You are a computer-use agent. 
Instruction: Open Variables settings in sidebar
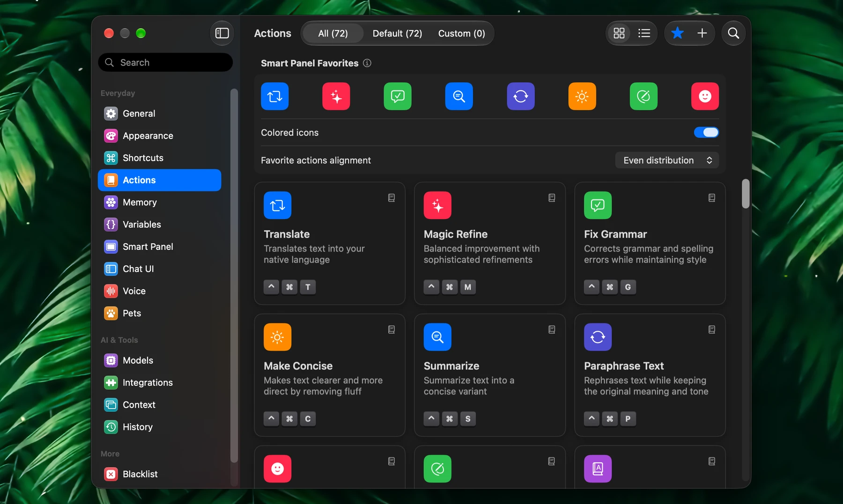(159, 225)
